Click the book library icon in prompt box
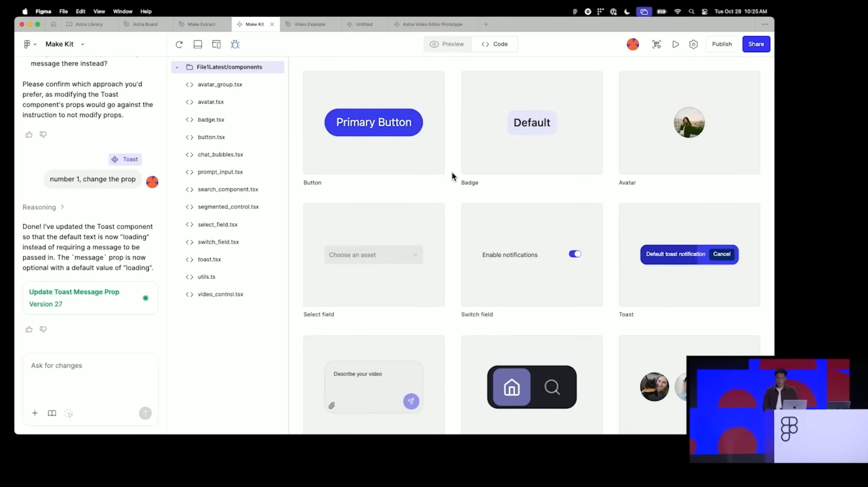The height and width of the screenshot is (487, 868). (x=52, y=413)
